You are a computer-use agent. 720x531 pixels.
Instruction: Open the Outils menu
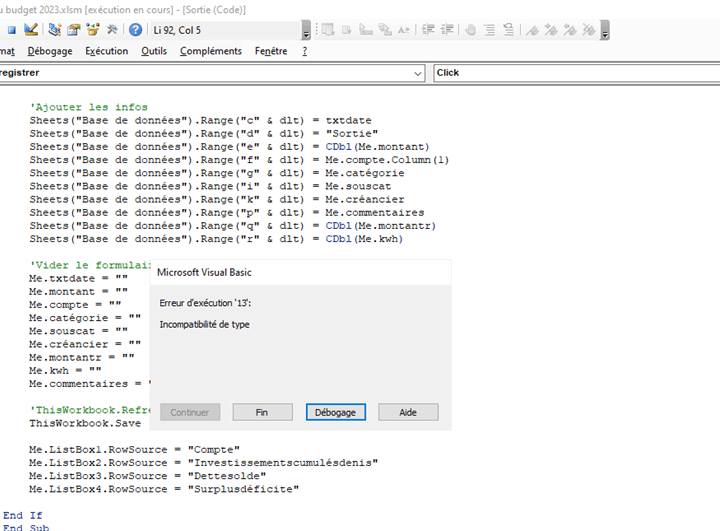tap(154, 51)
